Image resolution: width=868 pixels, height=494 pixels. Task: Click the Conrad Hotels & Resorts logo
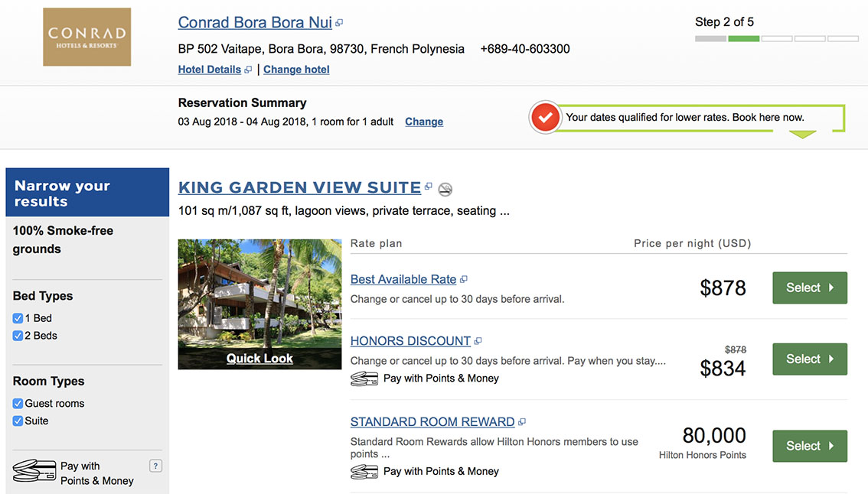point(87,37)
